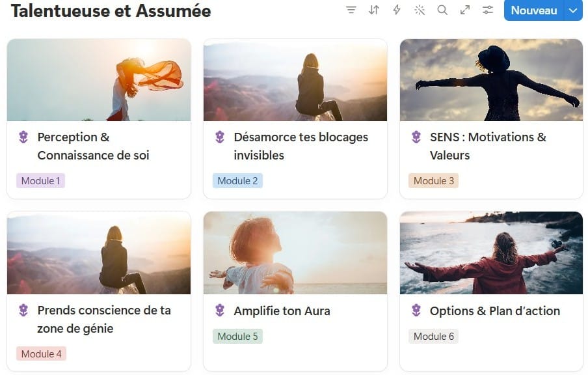The width and height of the screenshot is (588, 375).
Task: Expand the dropdown arrow next to Nouveau
Action: 572,10
